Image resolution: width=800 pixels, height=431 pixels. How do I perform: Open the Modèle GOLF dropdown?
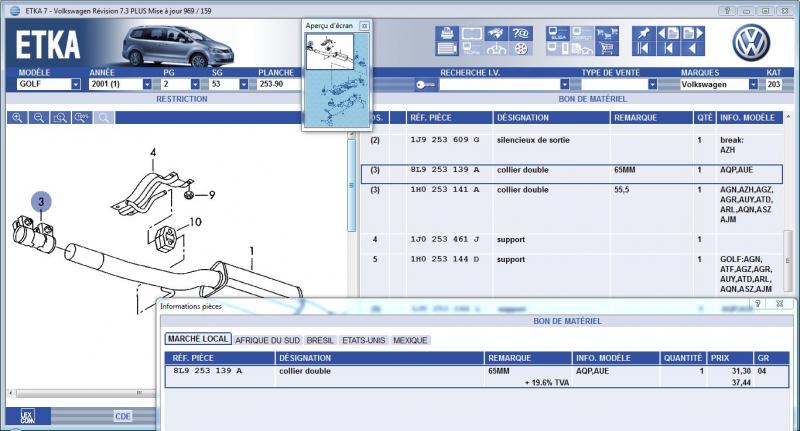[76, 84]
